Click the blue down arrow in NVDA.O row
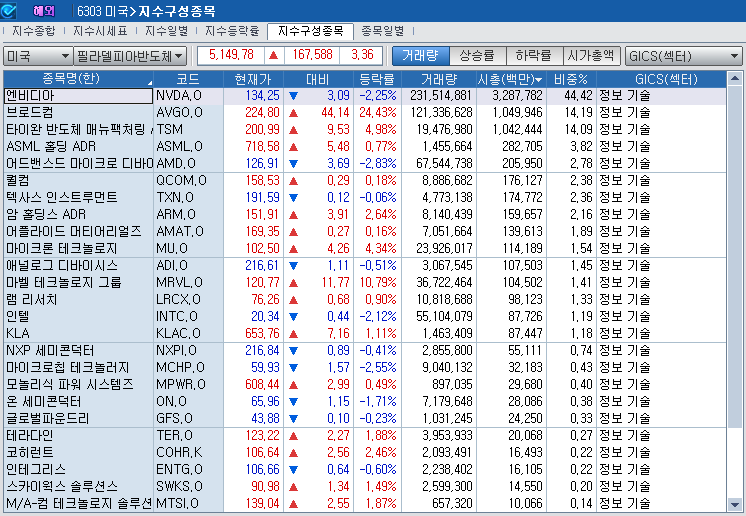The height and width of the screenshot is (516, 746). (x=294, y=96)
